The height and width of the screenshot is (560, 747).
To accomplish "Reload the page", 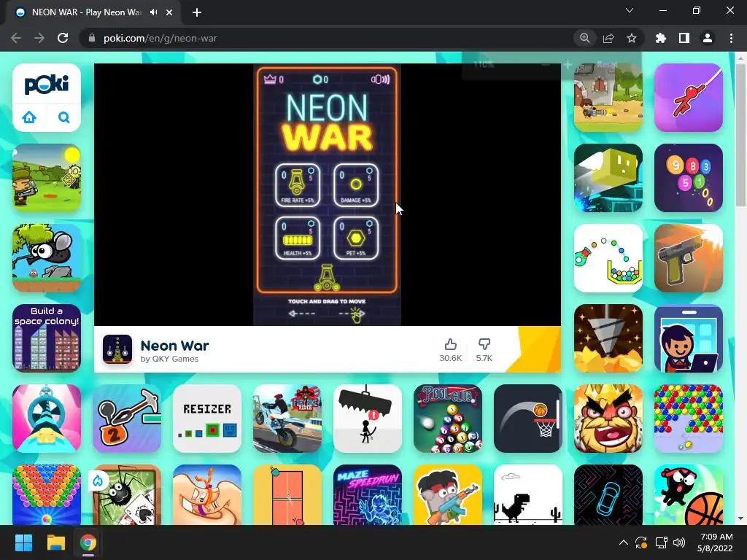I will pos(63,38).
